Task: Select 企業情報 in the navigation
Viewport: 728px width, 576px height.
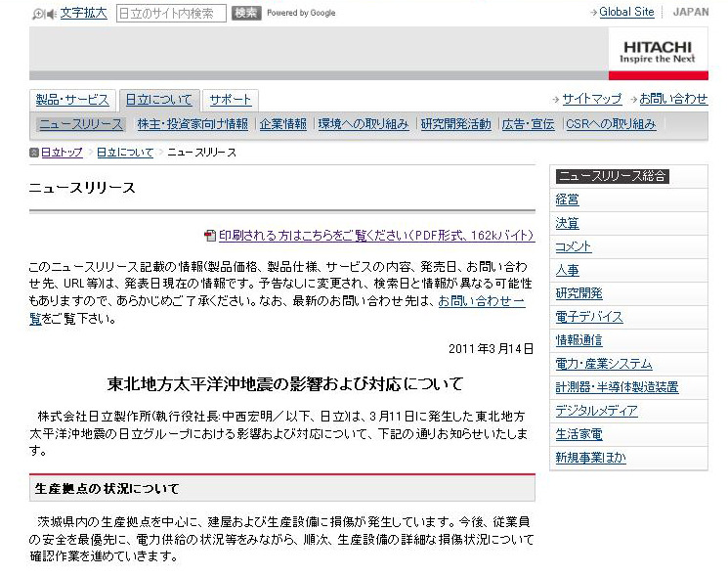Action: pos(282,124)
